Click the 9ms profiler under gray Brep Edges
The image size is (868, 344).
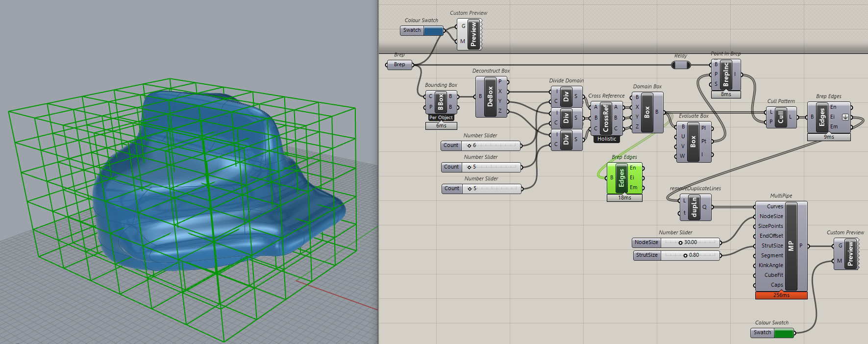(829, 137)
